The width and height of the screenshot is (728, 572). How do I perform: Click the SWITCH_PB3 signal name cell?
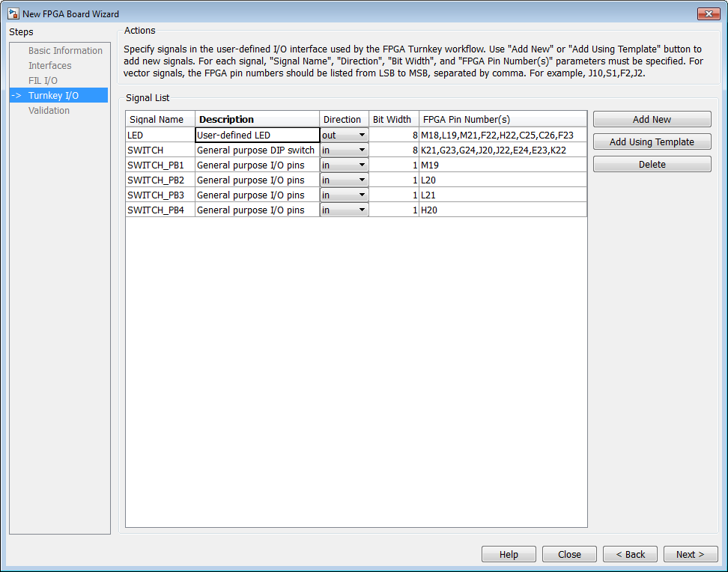tap(160, 195)
